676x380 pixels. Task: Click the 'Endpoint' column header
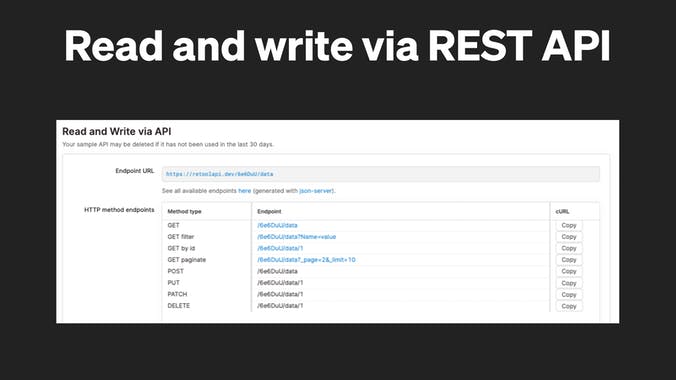pos(269,211)
